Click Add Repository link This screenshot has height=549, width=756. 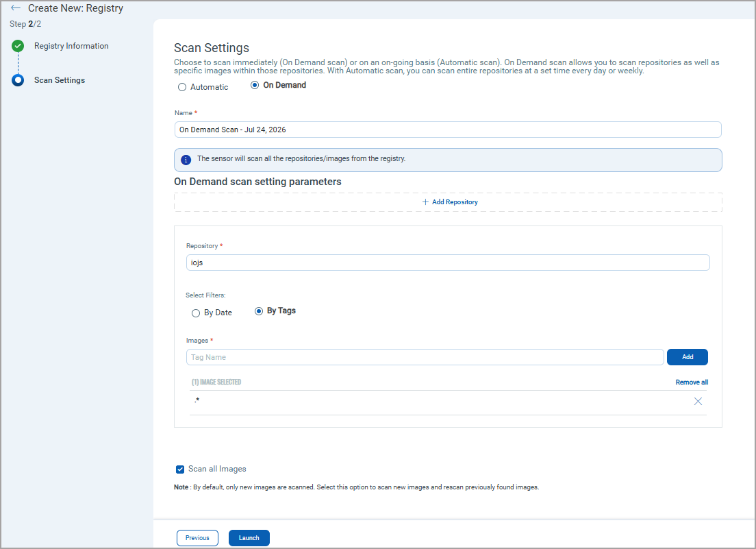[x=450, y=202]
